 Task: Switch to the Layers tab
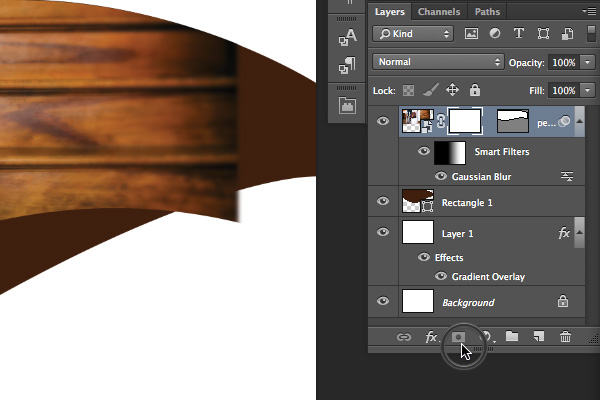pos(390,12)
